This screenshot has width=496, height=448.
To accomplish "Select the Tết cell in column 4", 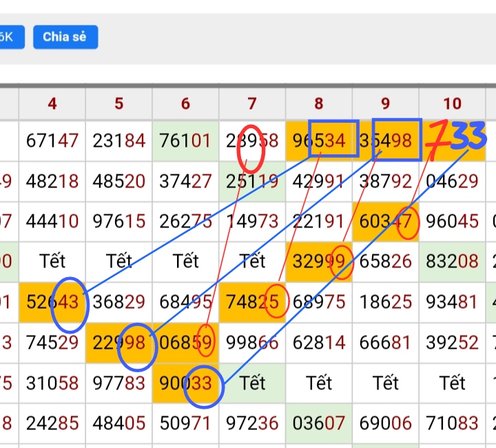I will pos(52,261).
